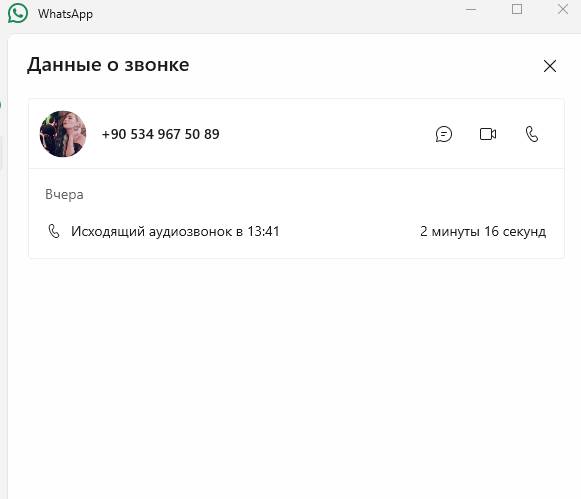Image resolution: width=581 pixels, height=499 pixels.
Task: Minimize the WhatsApp window
Action: pos(471,9)
